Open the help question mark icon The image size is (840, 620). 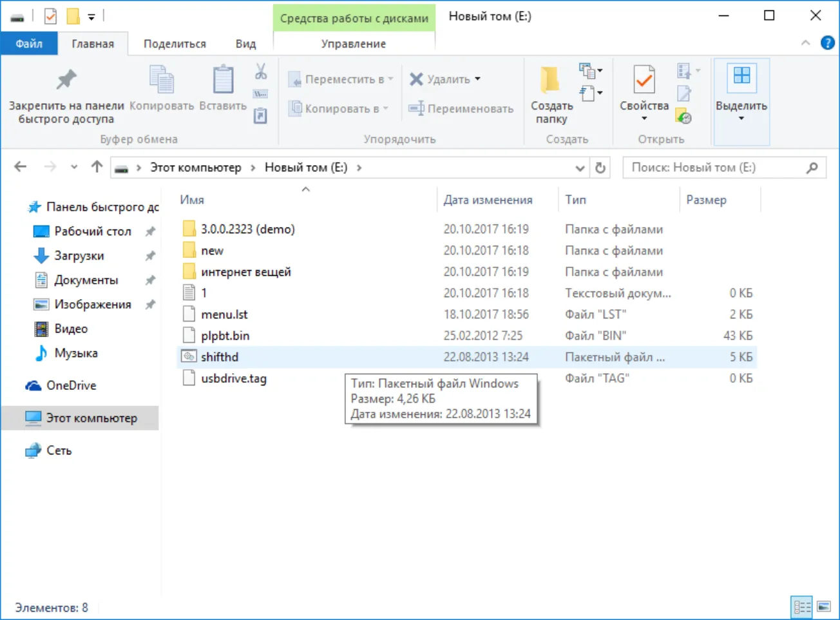click(828, 43)
